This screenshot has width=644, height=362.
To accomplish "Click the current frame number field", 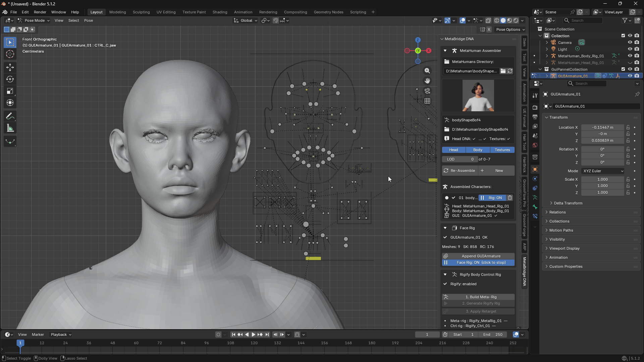I will (x=427, y=335).
